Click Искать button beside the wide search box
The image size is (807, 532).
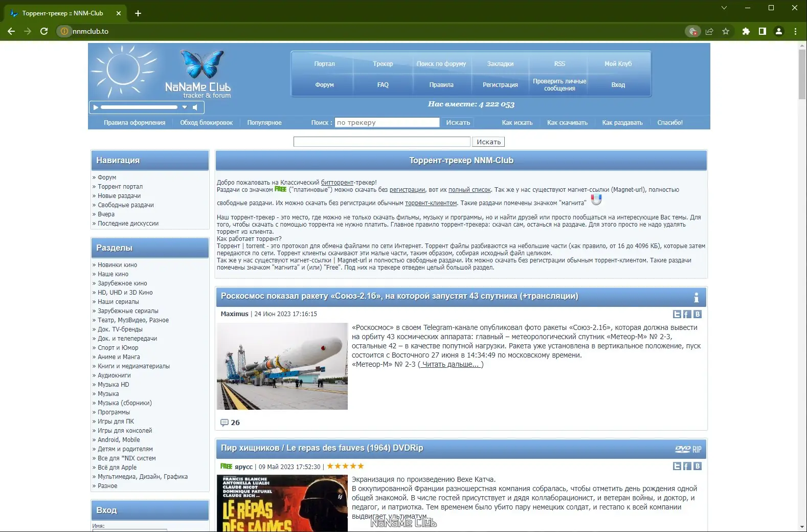click(x=488, y=142)
